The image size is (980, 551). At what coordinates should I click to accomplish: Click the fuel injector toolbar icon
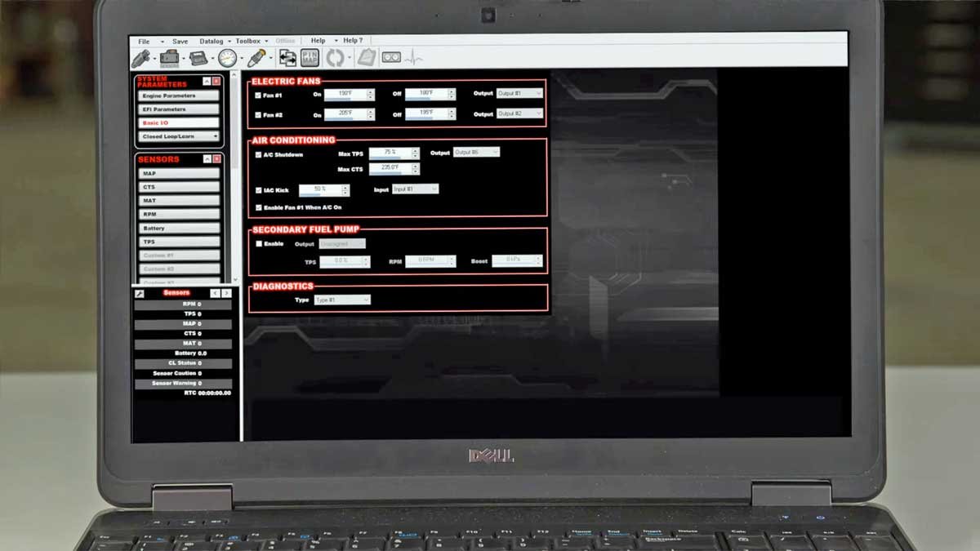pyautogui.click(x=140, y=58)
